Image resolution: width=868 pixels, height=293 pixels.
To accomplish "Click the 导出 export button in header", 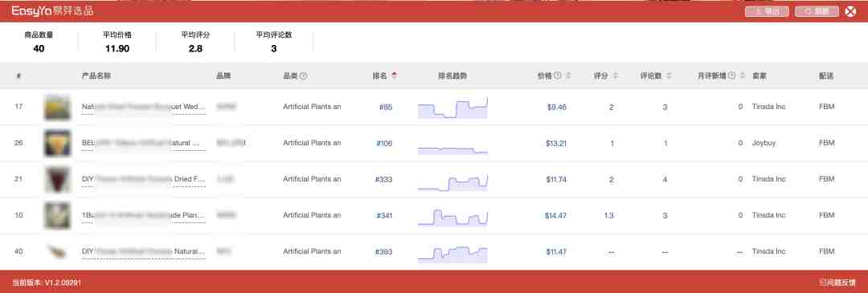I will coord(768,11).
